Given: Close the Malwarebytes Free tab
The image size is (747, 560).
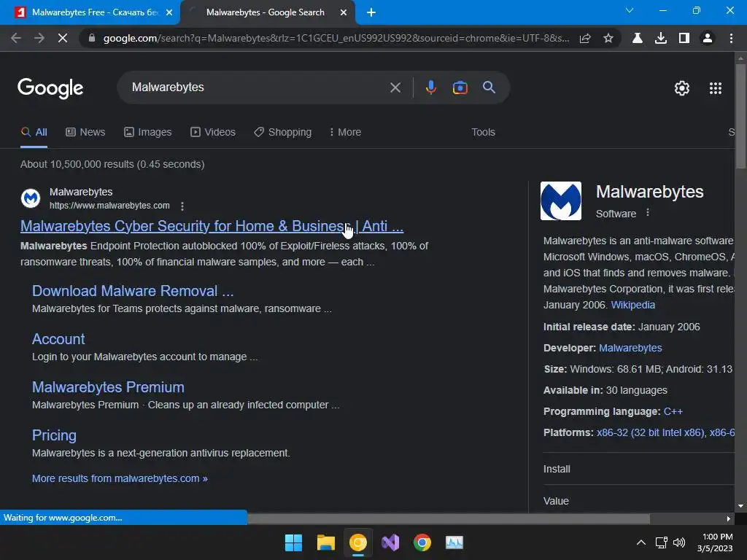Looking at the screenshot, I should 169,12.
